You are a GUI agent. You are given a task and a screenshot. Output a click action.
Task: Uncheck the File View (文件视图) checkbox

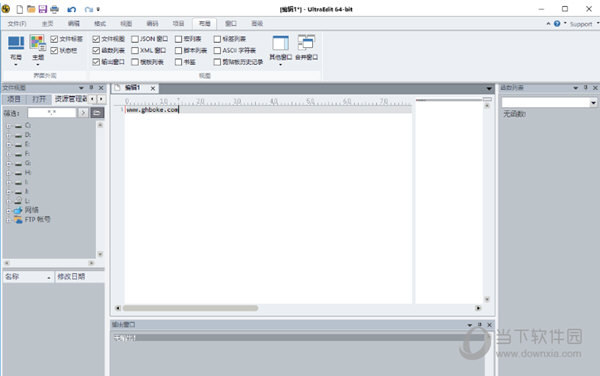(x=96, y=39)
